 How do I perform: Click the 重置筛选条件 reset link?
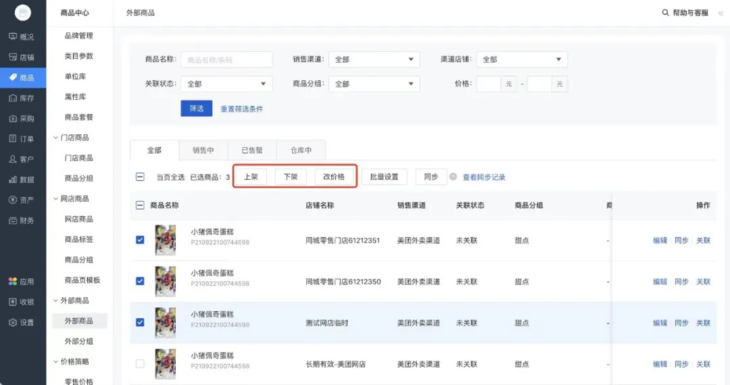click(x=242, y=109)
